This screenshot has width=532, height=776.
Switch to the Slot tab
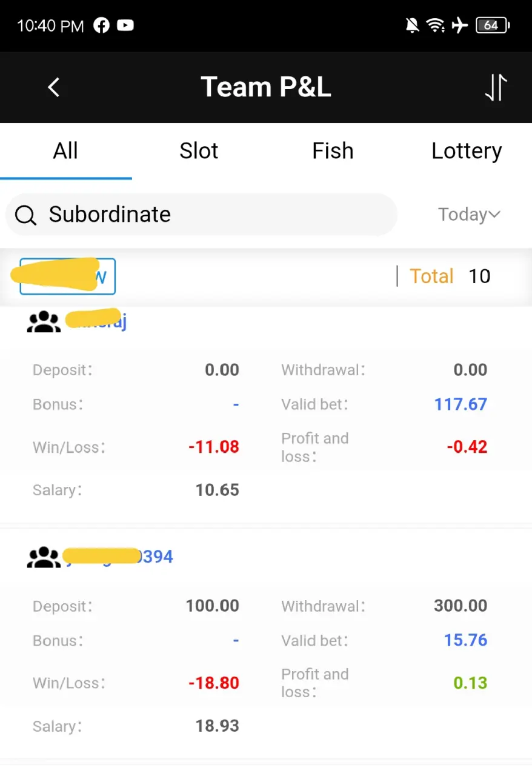[199, 151]
